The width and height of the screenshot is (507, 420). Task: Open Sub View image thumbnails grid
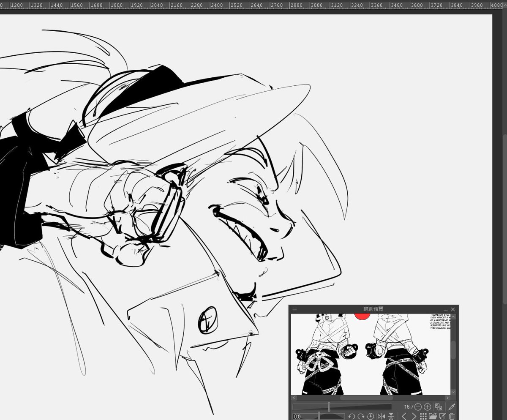click(423, 416)
